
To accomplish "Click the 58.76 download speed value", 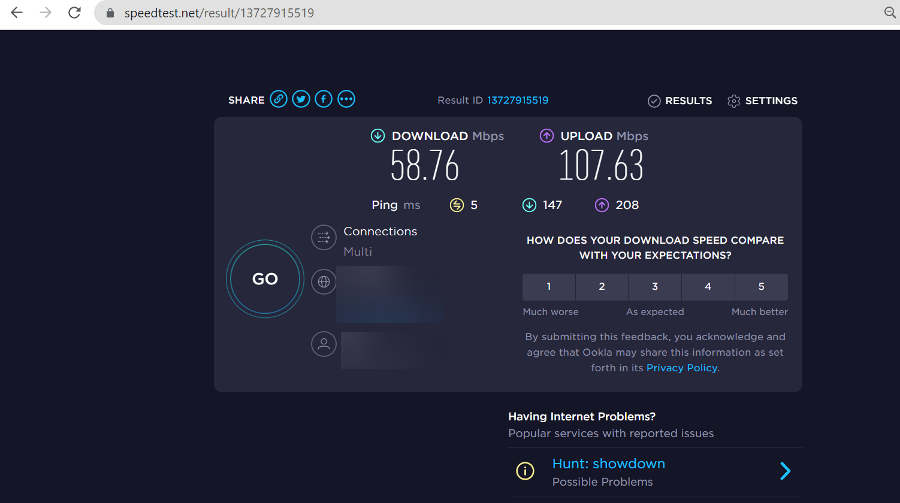I will pos(425,165).
